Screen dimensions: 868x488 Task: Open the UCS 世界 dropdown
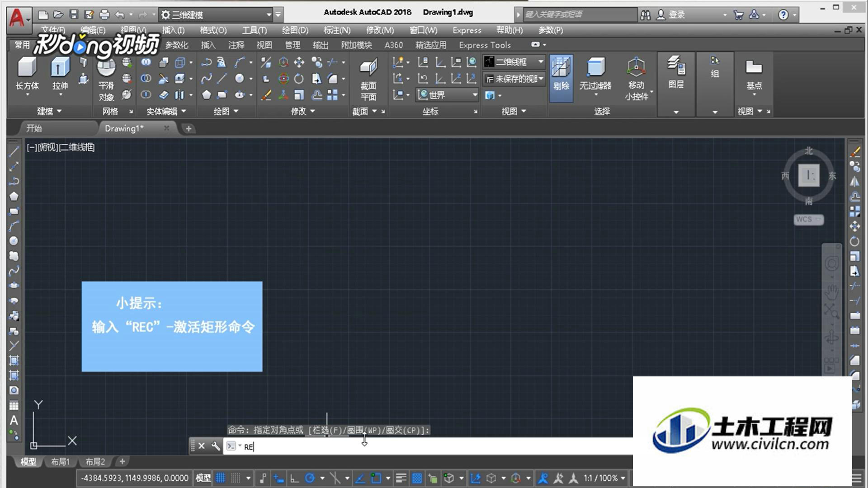click(448, 95)
